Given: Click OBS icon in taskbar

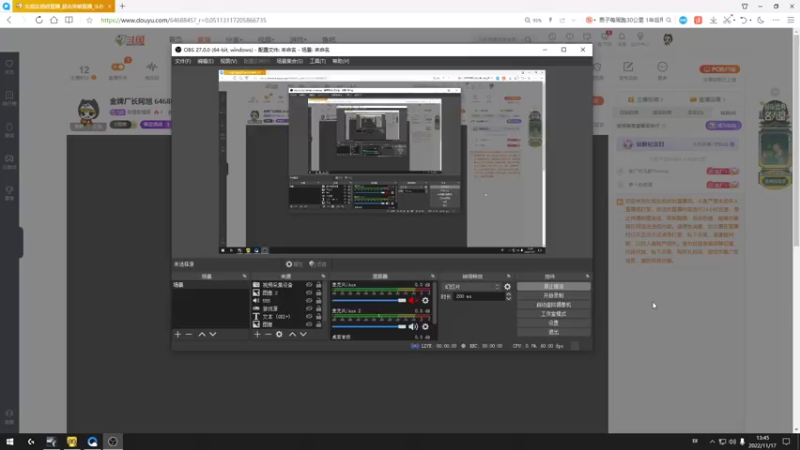Looking at the screenshot, I should pos(113,442).
